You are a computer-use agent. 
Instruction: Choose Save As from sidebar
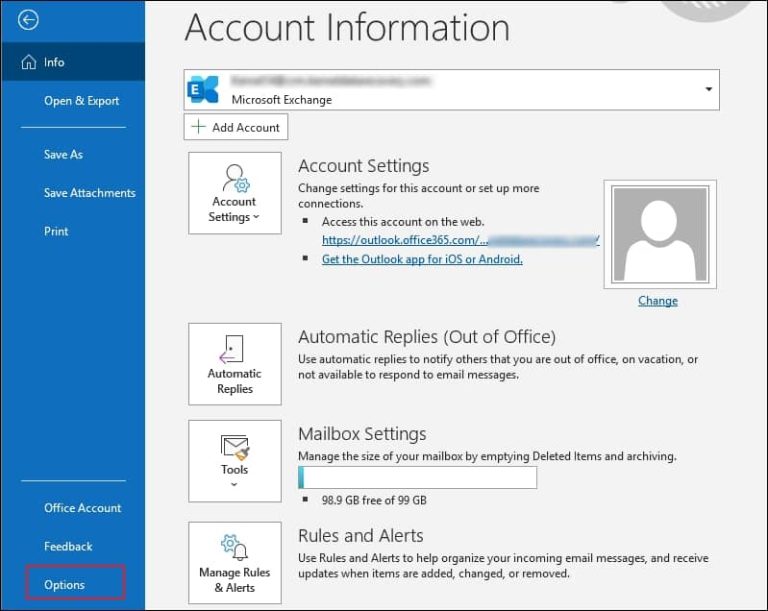click(63, 154)
